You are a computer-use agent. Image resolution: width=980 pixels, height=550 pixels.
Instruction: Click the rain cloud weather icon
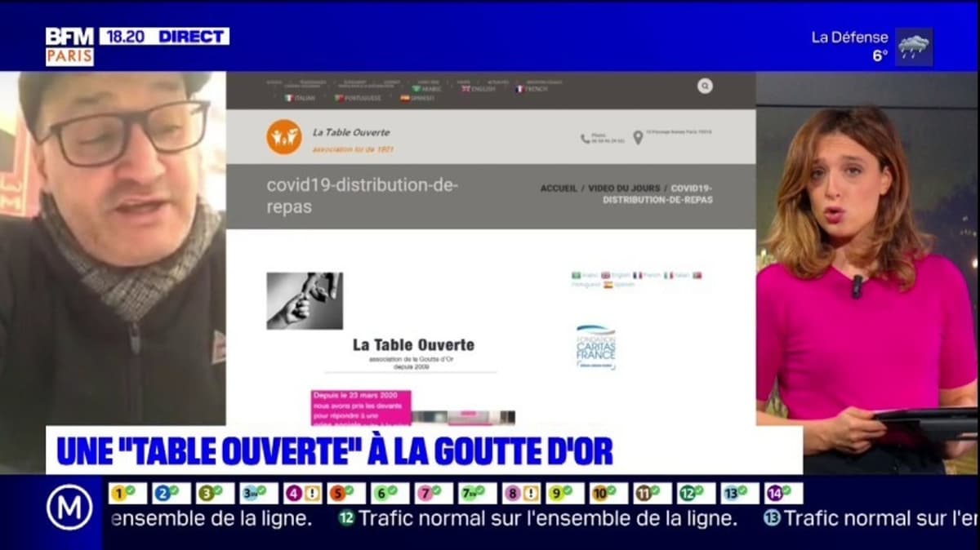(x=914, y=47)
